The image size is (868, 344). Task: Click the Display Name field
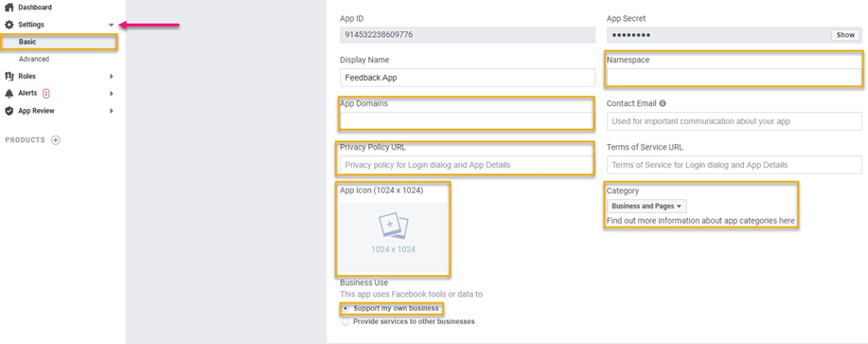[x=468, y=78]
